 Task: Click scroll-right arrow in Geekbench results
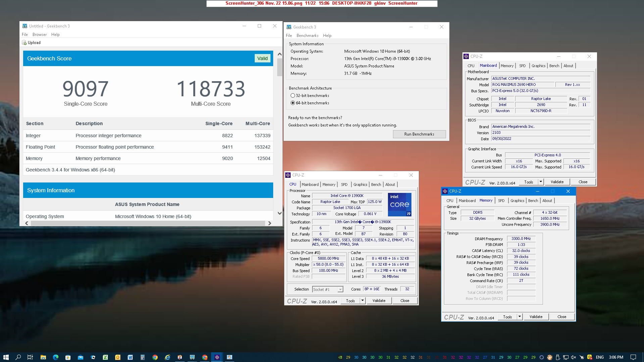[269, 223]
